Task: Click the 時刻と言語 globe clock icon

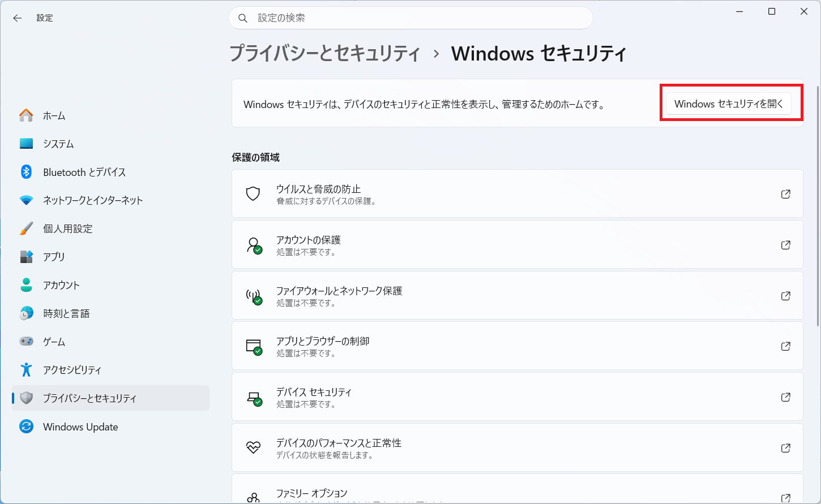Action: pyautogui.click(x=26, y=313)
